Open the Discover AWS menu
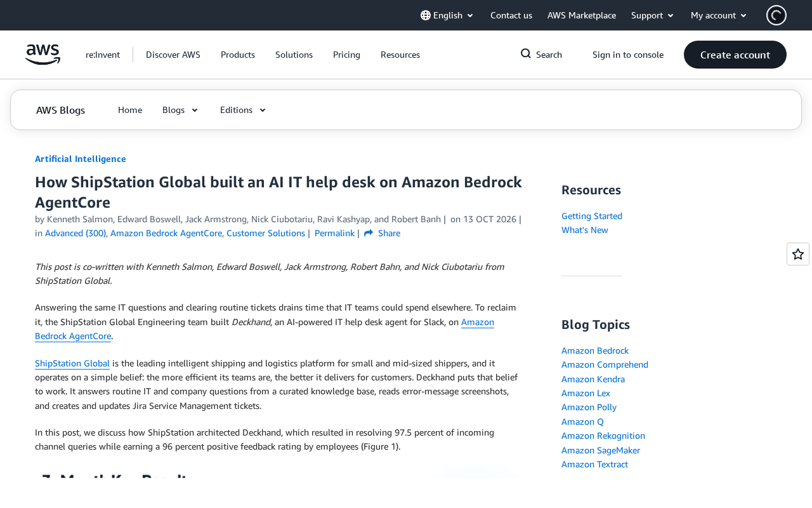This screenshot has width=812, height=508. tap(173, 55)
